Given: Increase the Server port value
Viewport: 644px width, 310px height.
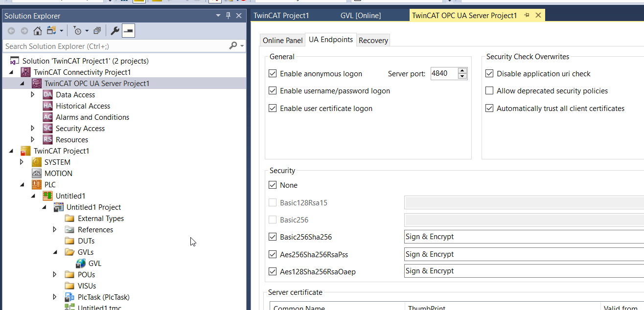Looking at the screenshot, I should coord(462,71).
